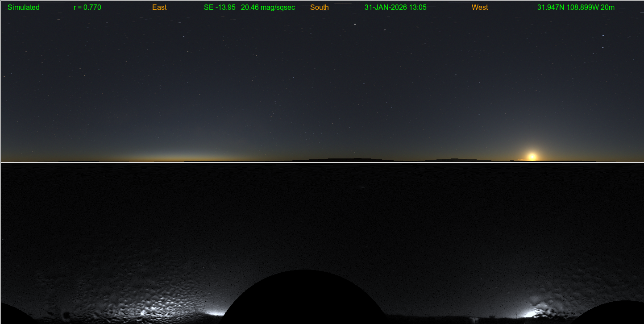Screen dimensions: 644x324
Task: Click the white divider line between the panels
Action: pos(321,162)
